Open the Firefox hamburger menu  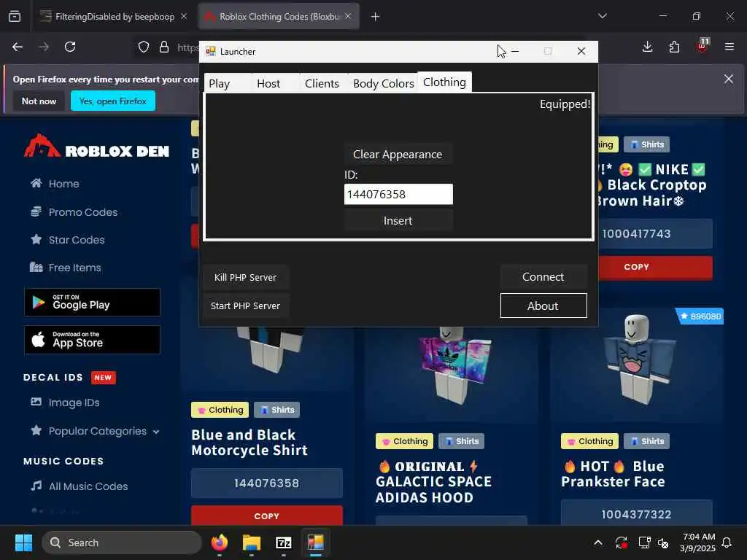(x=729, y=47)
